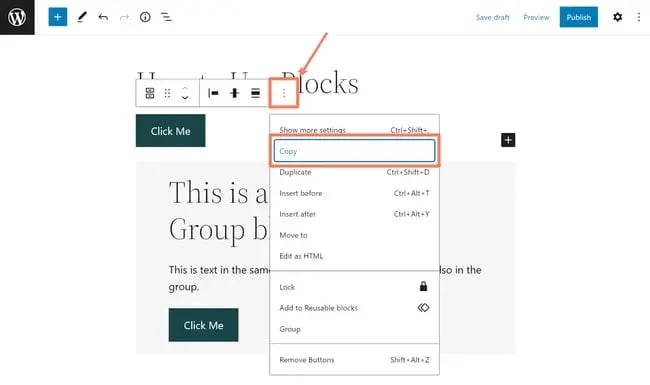This screenshot has height=385, width=650.
Task: Click the 'This is a Group' heading
Action: point(219,211)
